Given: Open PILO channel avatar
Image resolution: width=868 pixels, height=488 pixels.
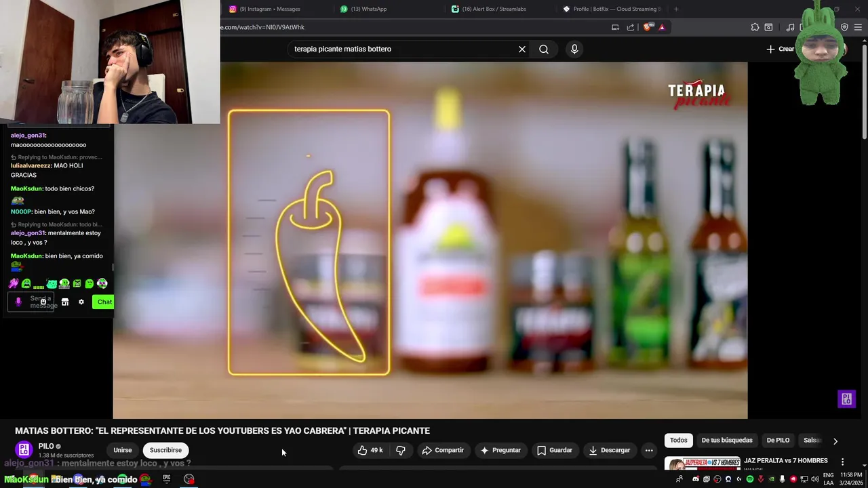Looking at the screenshot, I should click(x=24, y=450).
